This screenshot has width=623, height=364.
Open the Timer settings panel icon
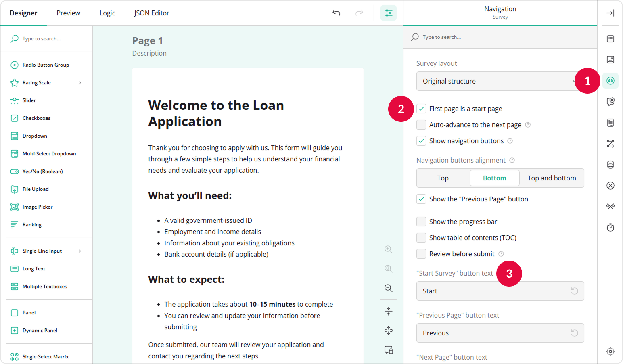(x=610, y=227)
